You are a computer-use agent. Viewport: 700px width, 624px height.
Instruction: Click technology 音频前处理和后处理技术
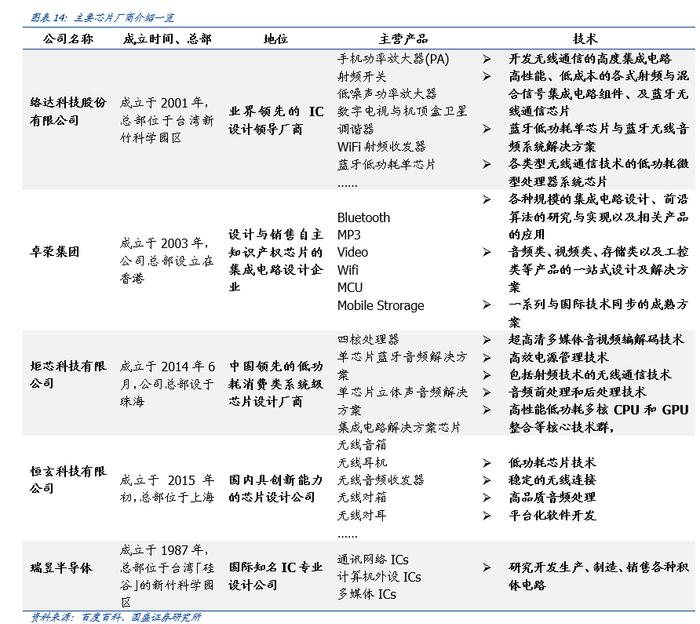[577, 392]
